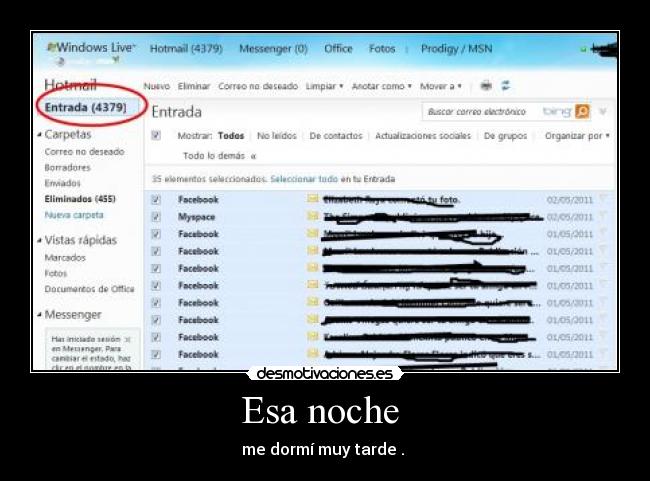Open Documentos de Office quick view
The height and width of the screenshot is (481, 650).
[x=89, y=289]
